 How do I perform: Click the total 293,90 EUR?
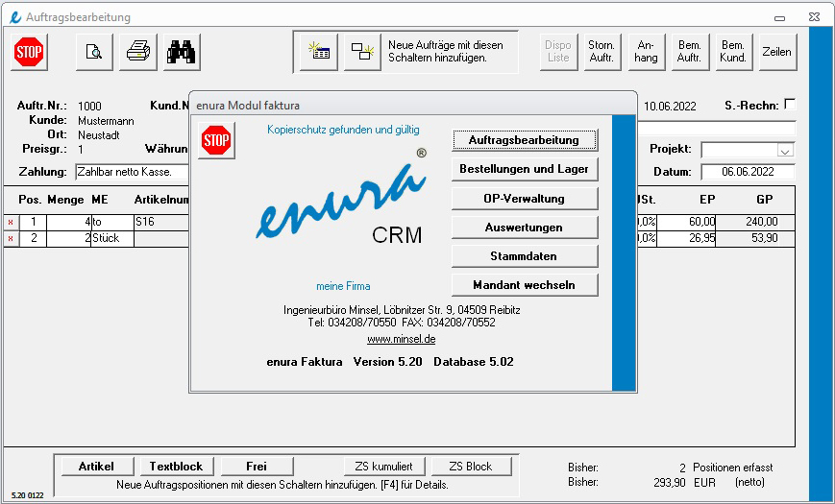(x=684, y=482)
